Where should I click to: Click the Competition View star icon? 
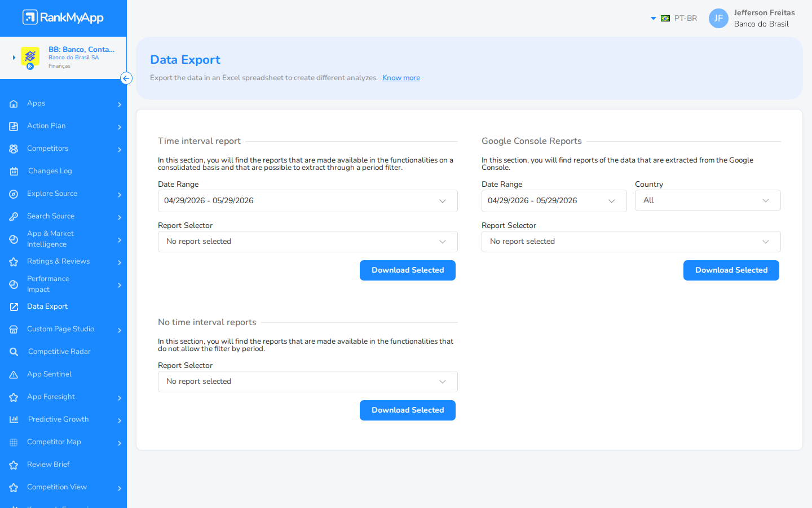click(14, 488)
